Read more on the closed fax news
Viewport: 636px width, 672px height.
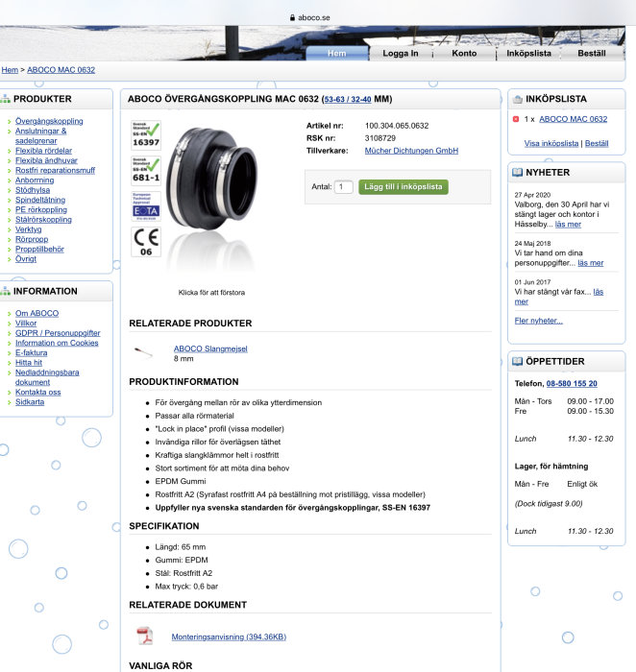pyautogui.click(x=598, y=292)
